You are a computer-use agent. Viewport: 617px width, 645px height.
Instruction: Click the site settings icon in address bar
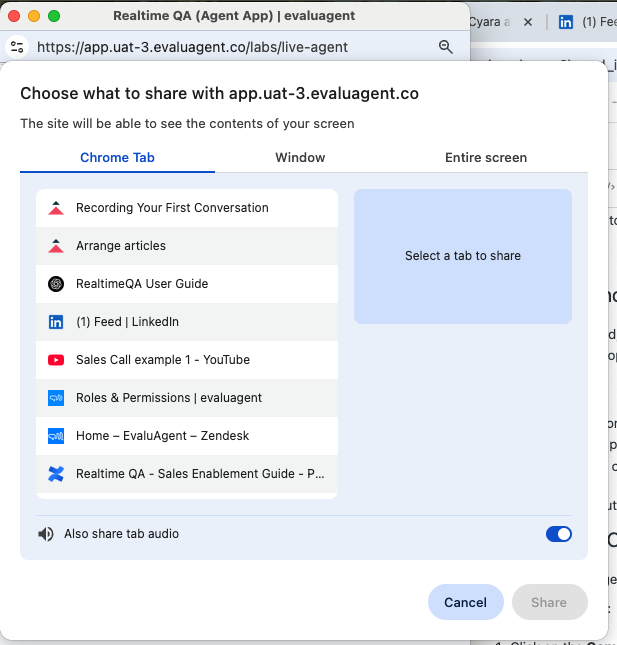click(x=17, y=47)
